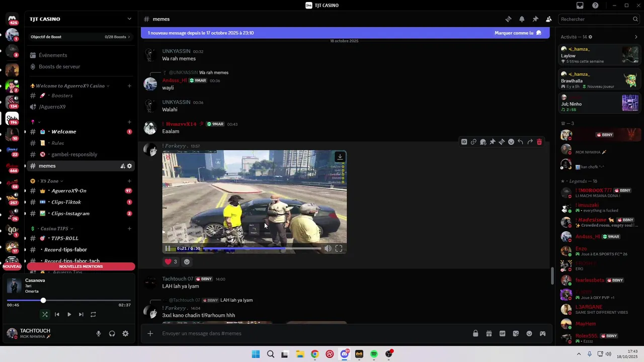Create channel in X9 Zone category
This screenshot has height=362, width=644.
129,181
